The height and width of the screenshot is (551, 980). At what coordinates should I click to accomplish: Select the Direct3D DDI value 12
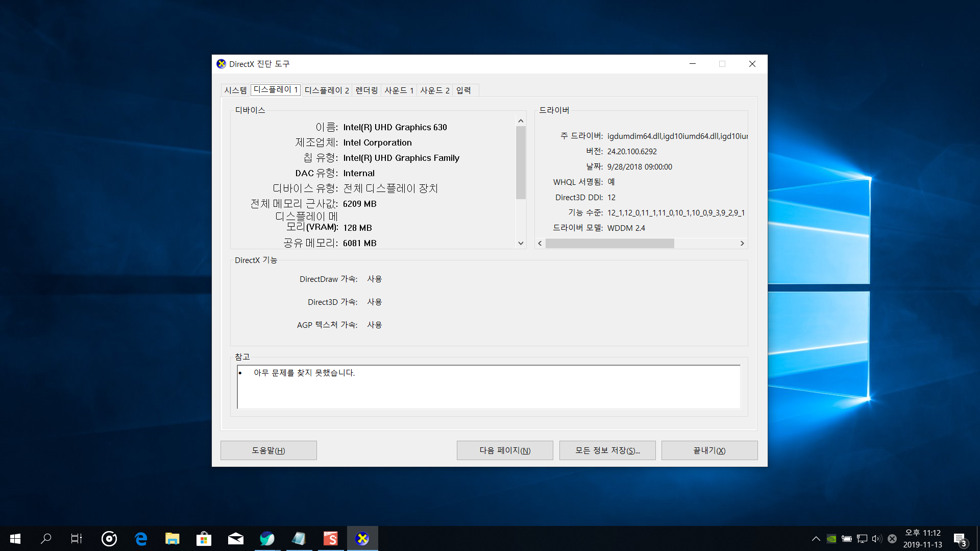click(611, 198)
